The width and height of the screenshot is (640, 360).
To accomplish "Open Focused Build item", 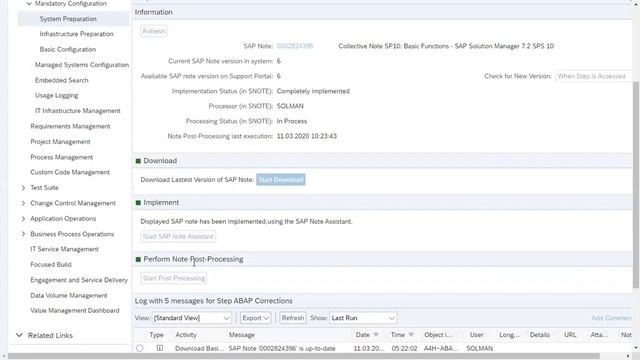I will coord(51,264).
